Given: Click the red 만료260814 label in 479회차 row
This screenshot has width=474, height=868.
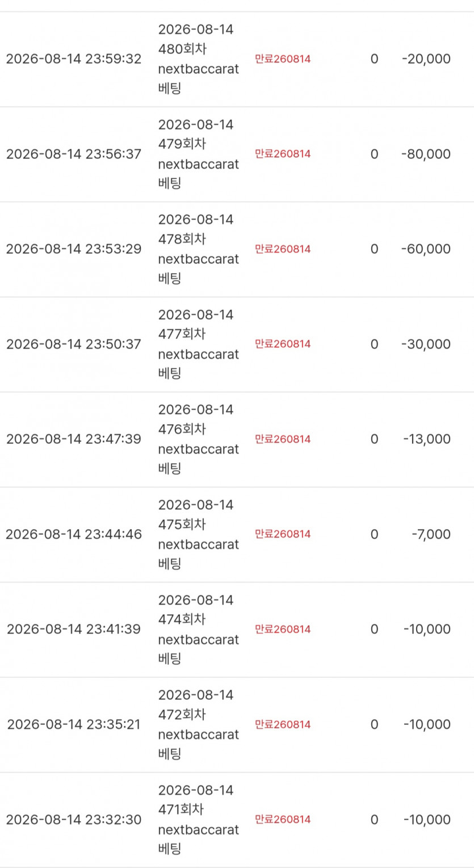Looking at the screenshot, I should (x=283, y=154).
